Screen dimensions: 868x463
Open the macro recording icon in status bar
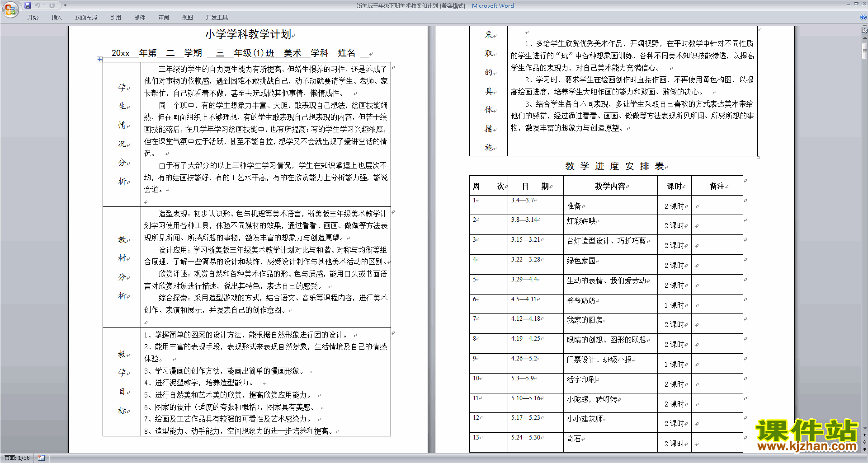point(41,458)
